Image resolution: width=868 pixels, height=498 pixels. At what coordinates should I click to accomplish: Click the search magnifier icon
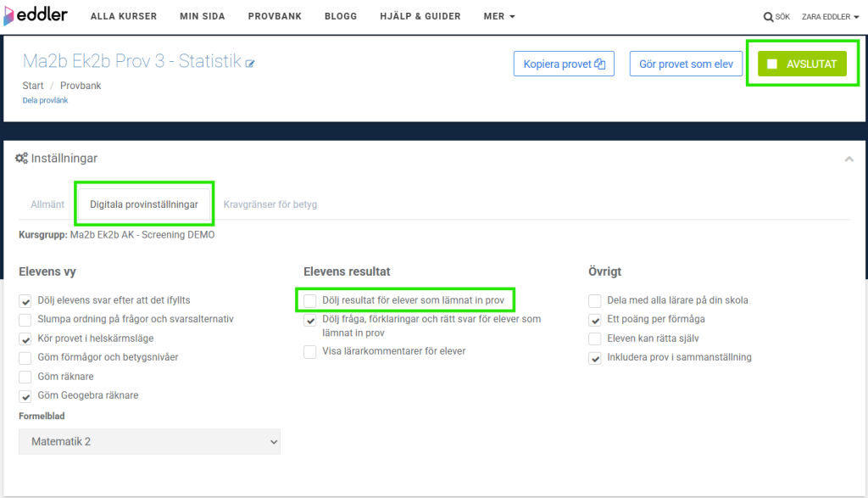click(x=768, y=17)
